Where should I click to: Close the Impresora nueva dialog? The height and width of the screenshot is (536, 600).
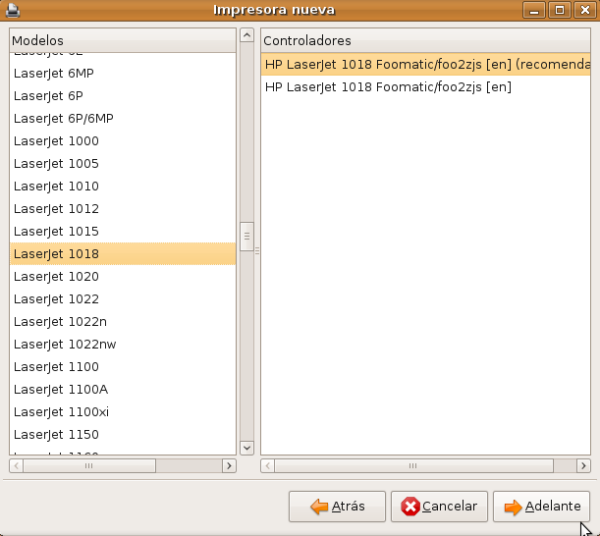[x=583, y=10]
